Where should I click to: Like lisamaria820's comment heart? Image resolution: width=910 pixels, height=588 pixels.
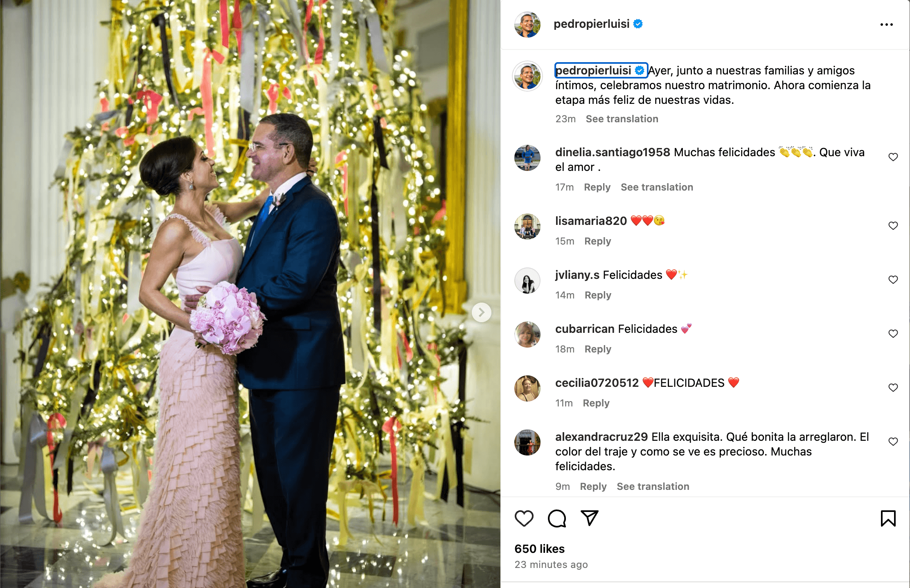click(x=893, y=226)
